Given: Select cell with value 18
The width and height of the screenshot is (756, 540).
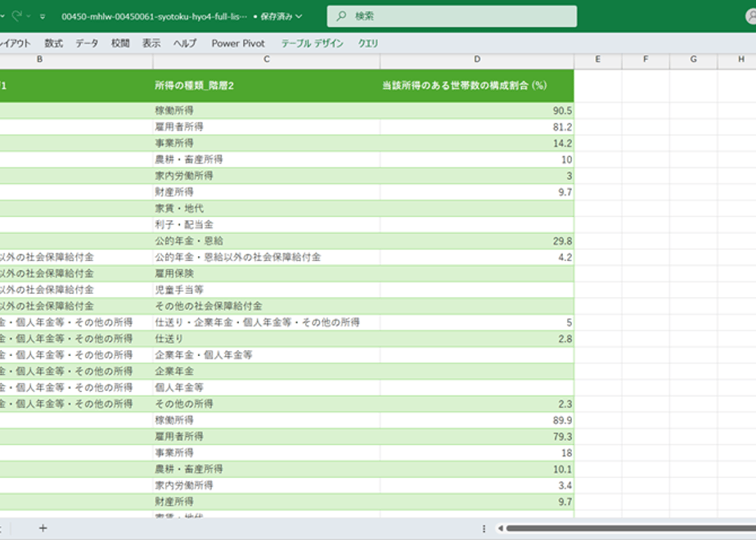Looking at the screenshot, I should click(x=477, y=452).
